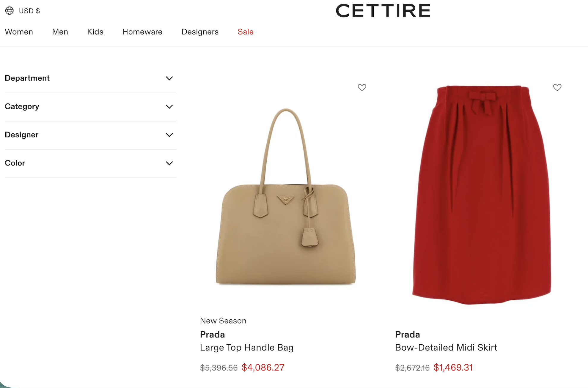Open the Women menu
Screen dimensions: 588x388
tap(19, 32)
